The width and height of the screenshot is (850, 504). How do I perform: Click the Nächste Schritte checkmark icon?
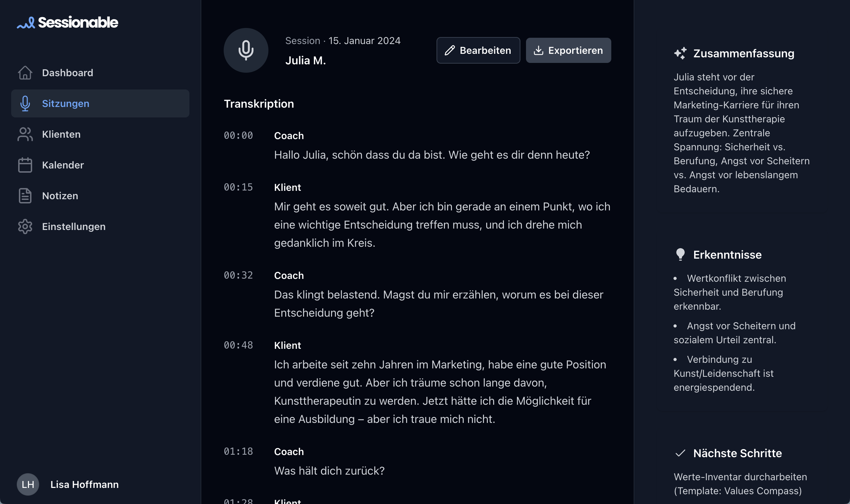tap(680, 453)
